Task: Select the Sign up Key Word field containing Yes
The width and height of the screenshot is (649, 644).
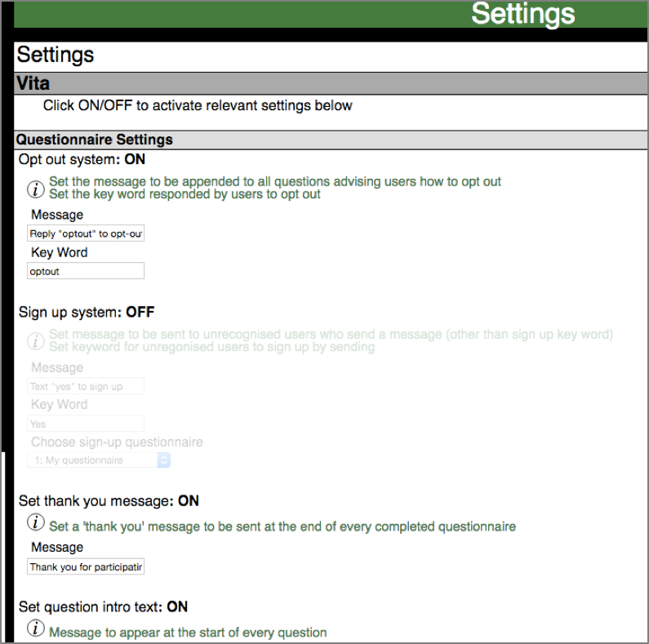Action: click(86, 424)
